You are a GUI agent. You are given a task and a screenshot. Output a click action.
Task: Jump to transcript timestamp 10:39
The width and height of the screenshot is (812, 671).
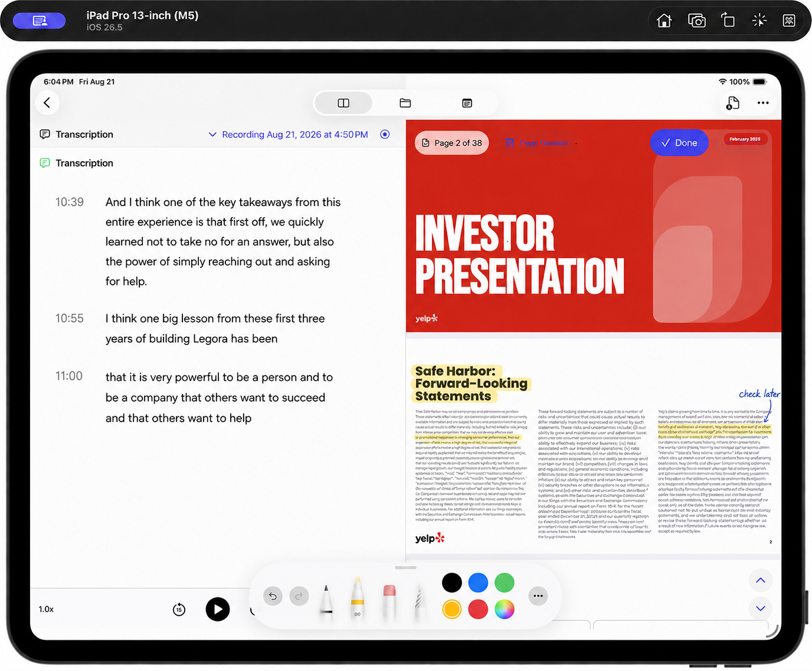click(x=69, y=202)
